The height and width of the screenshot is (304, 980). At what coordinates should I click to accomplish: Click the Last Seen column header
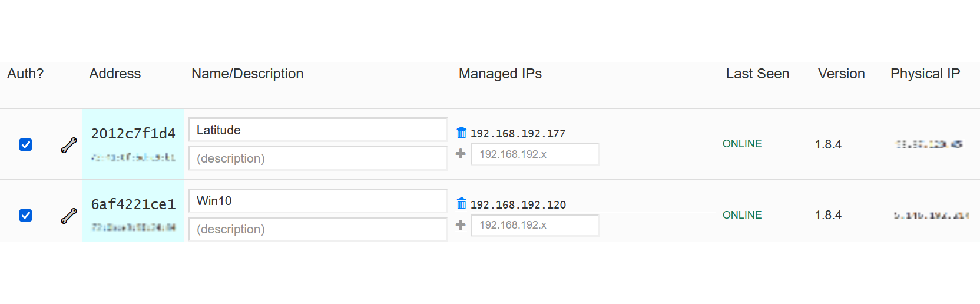click(757, 74)
